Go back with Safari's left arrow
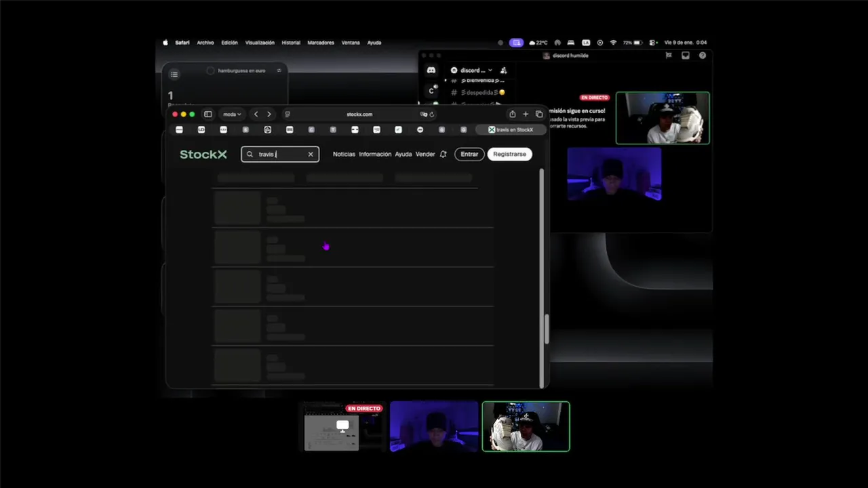The height and width of the screenshot is (488, 868). pyautogui.click(x=256, y=115)
